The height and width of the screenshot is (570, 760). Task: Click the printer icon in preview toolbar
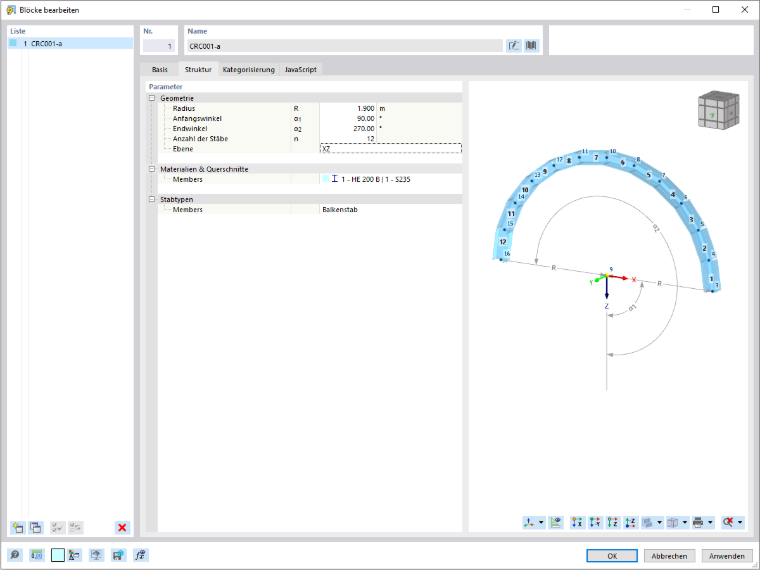point(698,522)
